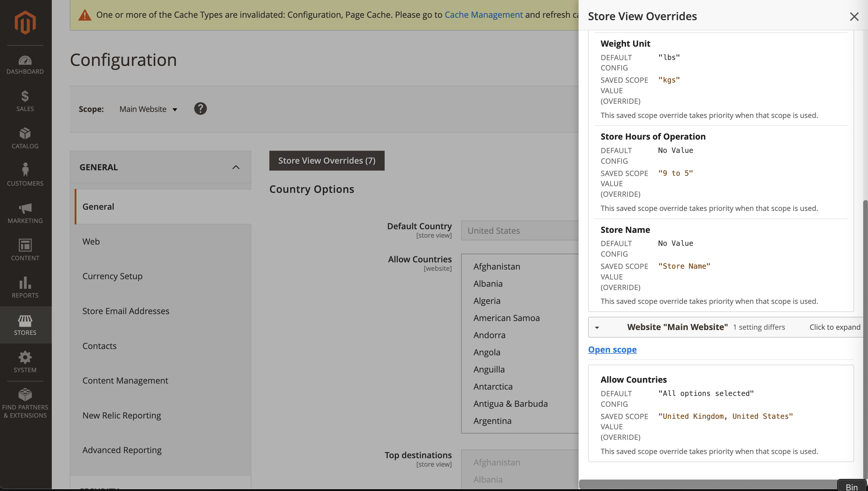Click the cache warning triangle icon

coord(85,15)
